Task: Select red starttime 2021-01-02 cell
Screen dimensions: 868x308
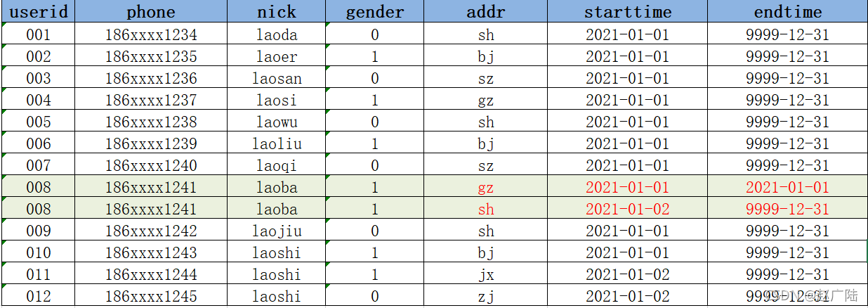Action: coord(628,209)
